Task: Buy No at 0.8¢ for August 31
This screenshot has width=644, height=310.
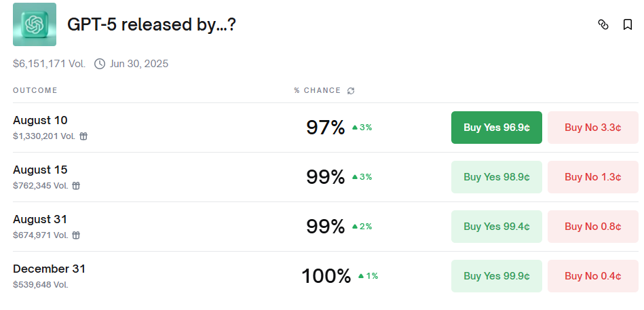Action: coord(592,227)
